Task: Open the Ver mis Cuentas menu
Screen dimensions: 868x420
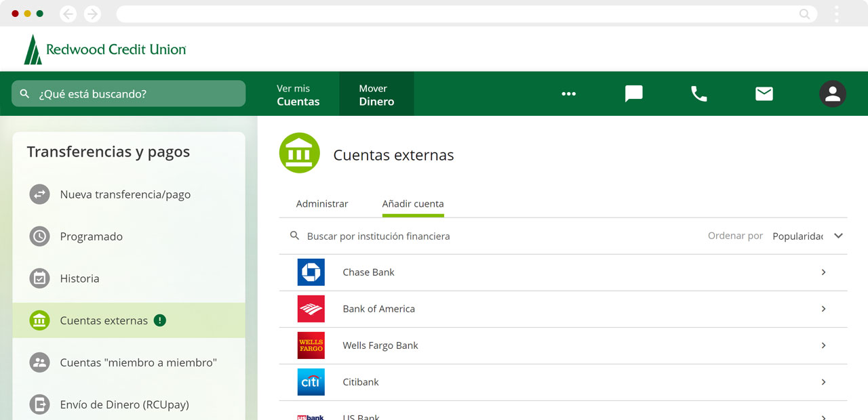Action: (x=298, y=94)
